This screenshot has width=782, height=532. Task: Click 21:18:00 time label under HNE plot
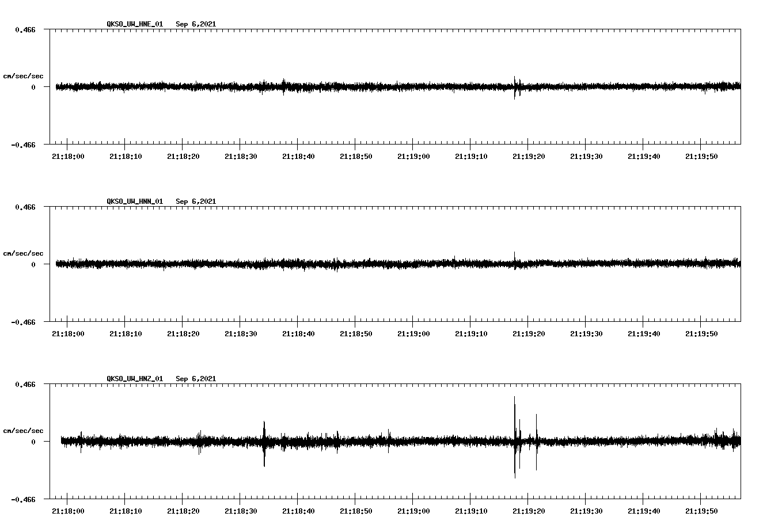click(x=68, y=157)
